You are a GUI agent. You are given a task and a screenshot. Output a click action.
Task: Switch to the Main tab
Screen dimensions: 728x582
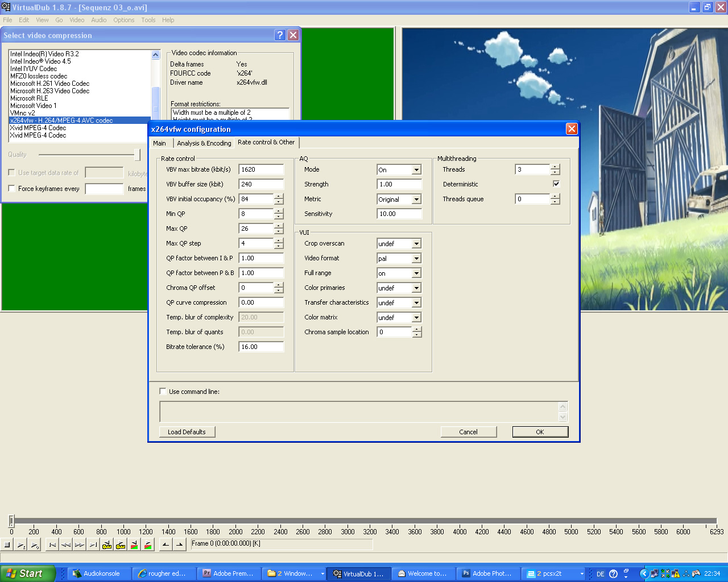[160, 143]
